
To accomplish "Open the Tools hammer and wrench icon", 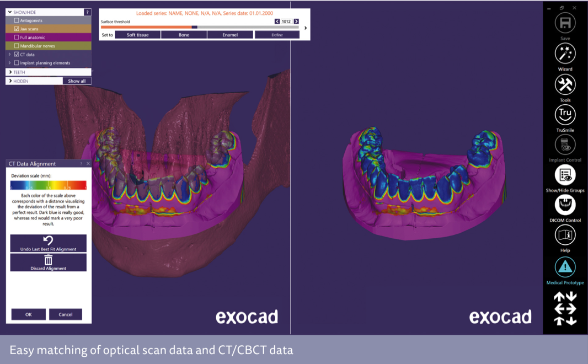I will click(565, 85).
